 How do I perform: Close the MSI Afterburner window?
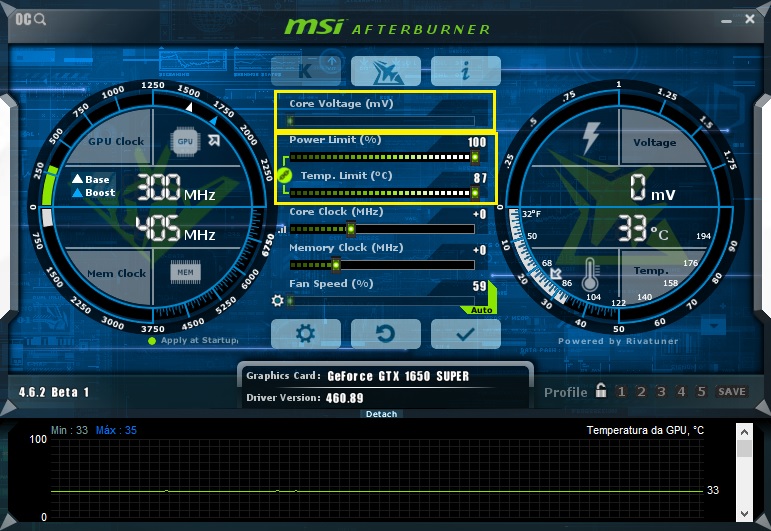point(750,19)
